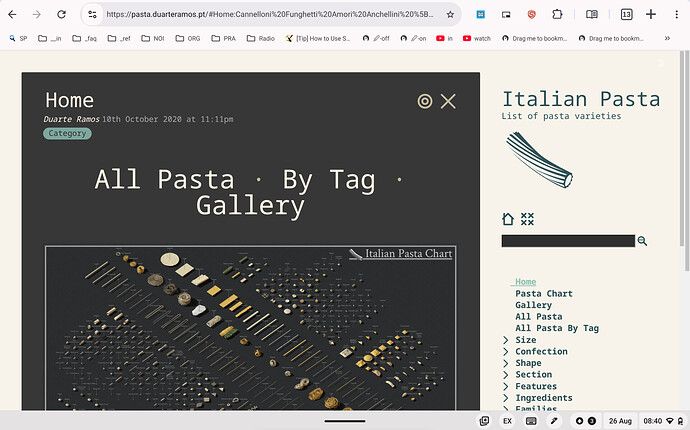Reload the page with the refresh icon
The image size is (690, 430).
point(61,15)
